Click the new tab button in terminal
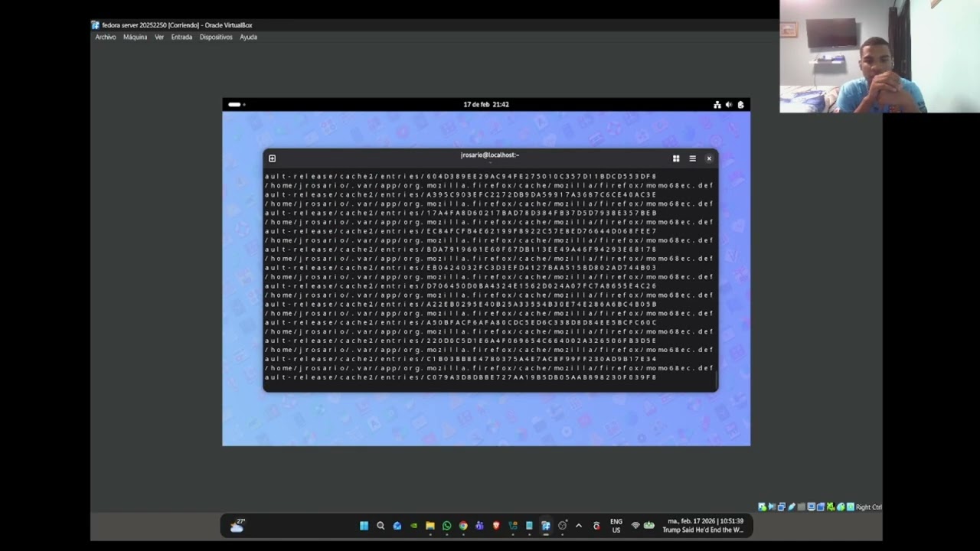Viewport: 980px width, 551px height. (272, 158)
